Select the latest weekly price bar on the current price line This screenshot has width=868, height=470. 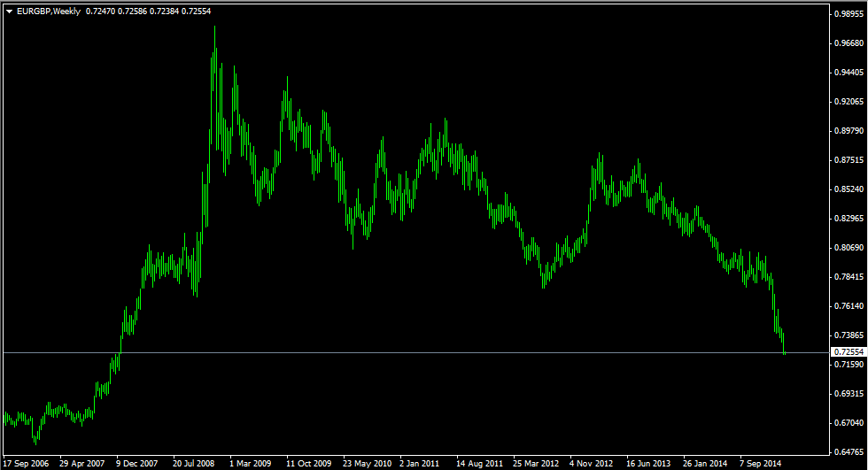click(x=785, y=353)
